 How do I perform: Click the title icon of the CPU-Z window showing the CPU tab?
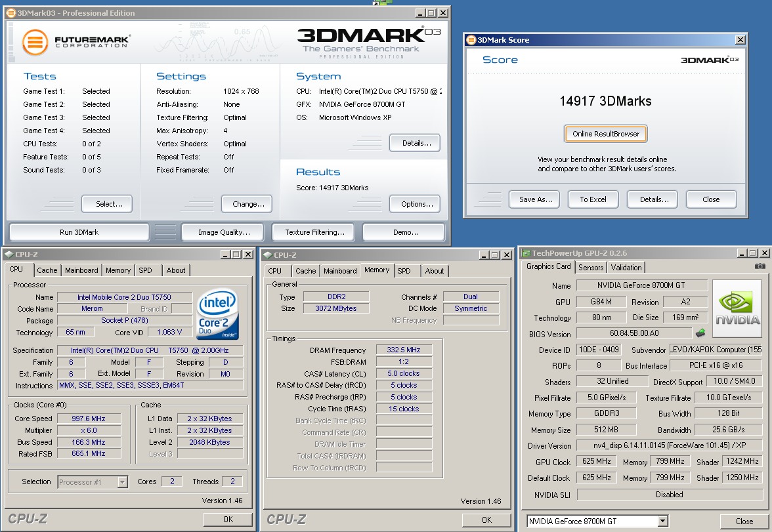[x=9, y=255]
